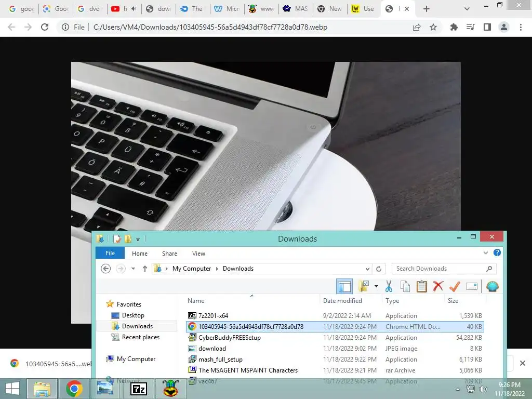Click the blue shell globe icon

[x=493, y=286]
